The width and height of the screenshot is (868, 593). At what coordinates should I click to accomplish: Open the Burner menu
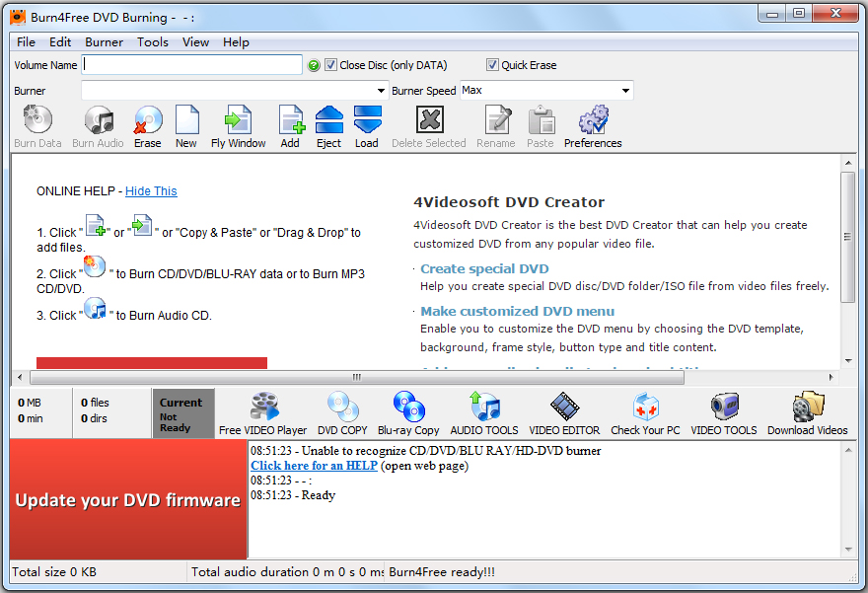pyautogui.click(x=104, y=42)
